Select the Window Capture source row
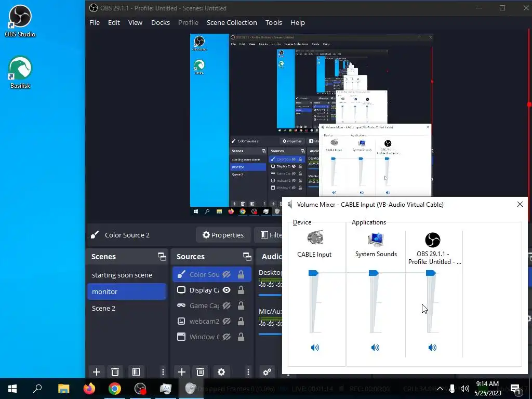This screenshot has width=532, height=399. coord(212,337)
